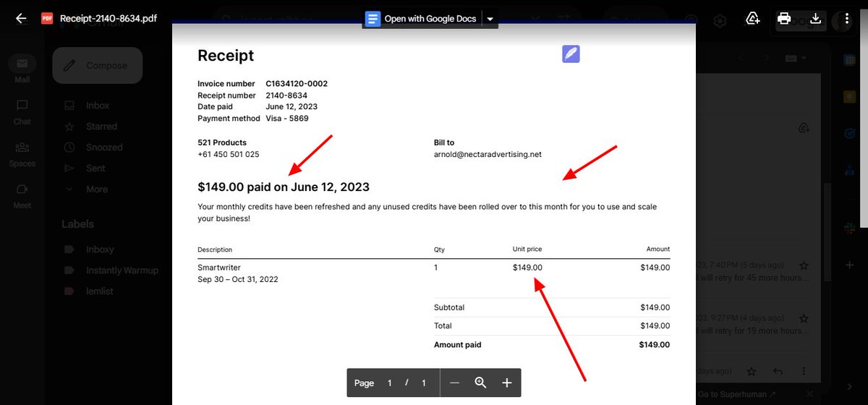Open Spaces in the Gmail sidebar
The image size is (868, 405).
22,153
